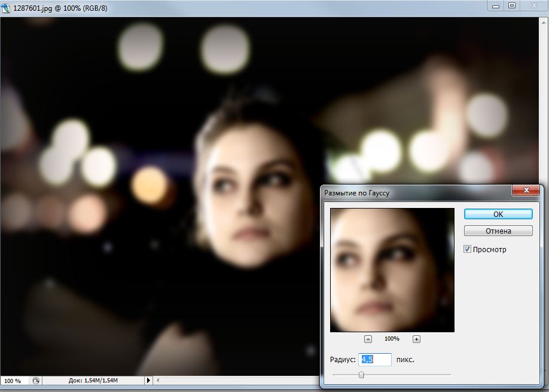The height and width of the screenshot is (392, 549).
Task: Close the 1287601.jpg document window
Action: point(534,6)
